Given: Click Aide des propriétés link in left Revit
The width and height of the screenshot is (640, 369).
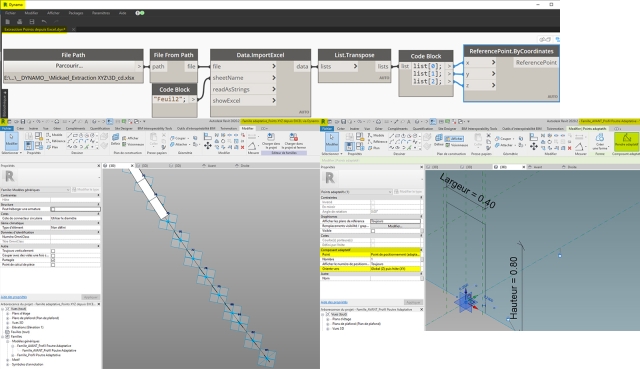Looking at the screenshot, I should (14, 297).
